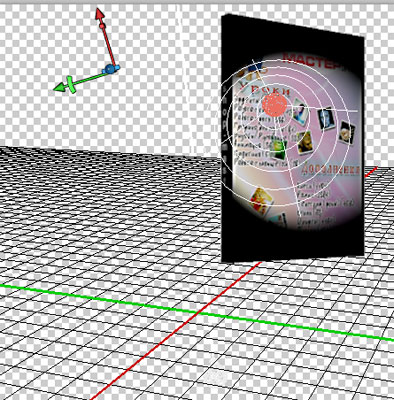Select the pink light source center circle

(x=274, y=105)
